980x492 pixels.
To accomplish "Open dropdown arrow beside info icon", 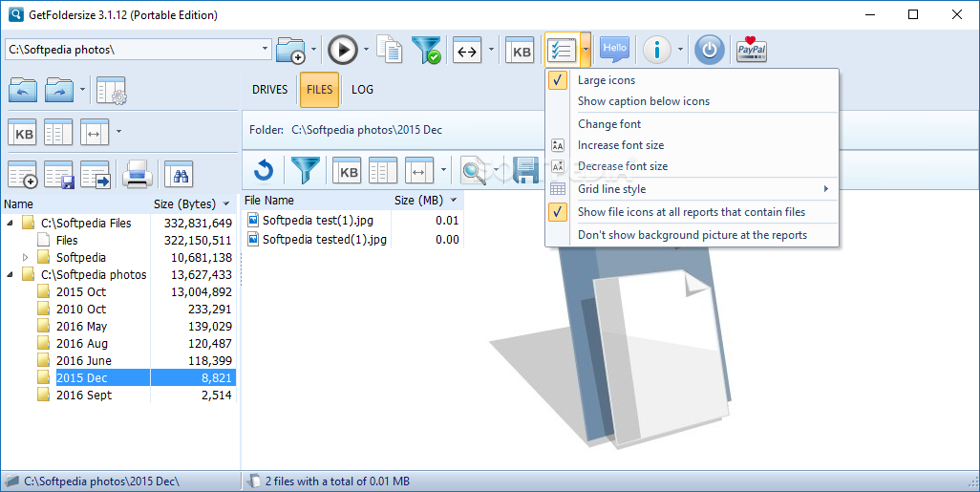I will [680, 50].
